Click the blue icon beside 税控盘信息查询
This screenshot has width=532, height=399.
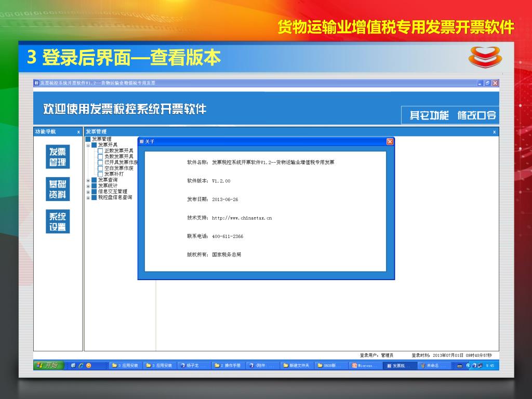(94, 197)
